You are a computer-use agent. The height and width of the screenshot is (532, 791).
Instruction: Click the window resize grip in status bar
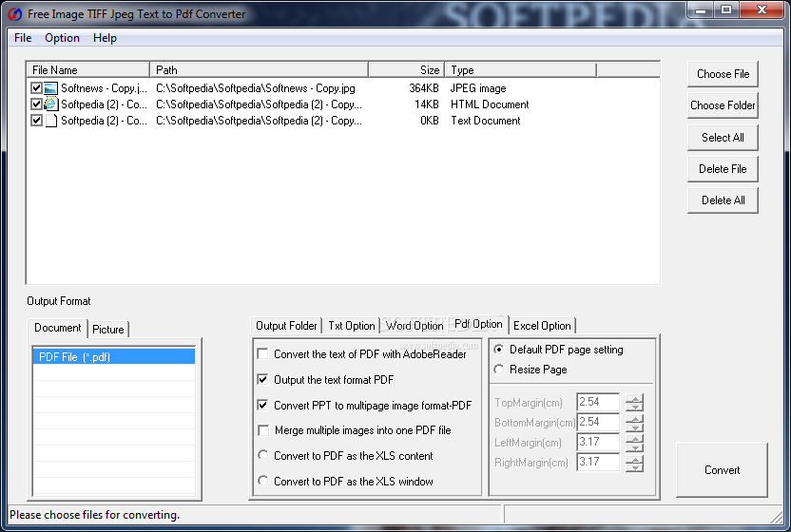(x=777, y=517)
